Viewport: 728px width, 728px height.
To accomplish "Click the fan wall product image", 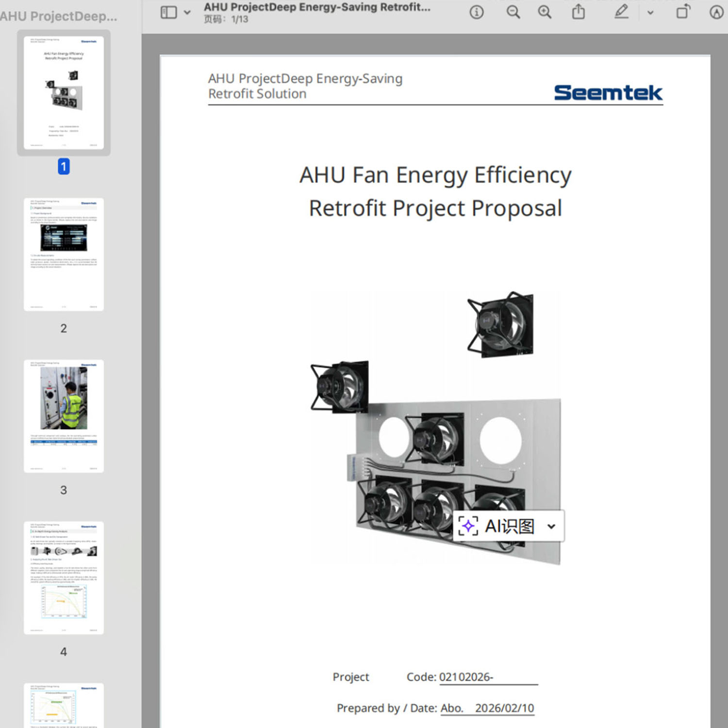I will pyautogui.click(x=435, y=428).
